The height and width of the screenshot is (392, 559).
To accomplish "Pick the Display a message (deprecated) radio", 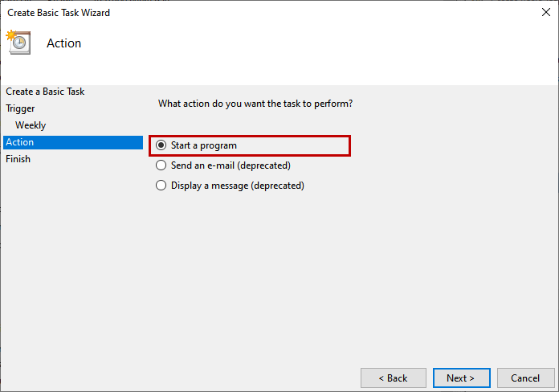I will (161, 185).
